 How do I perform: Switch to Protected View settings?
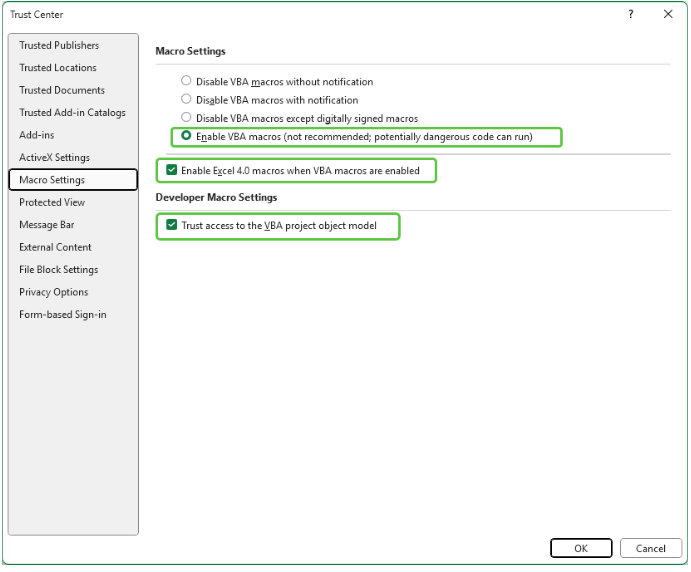point(52,202)
